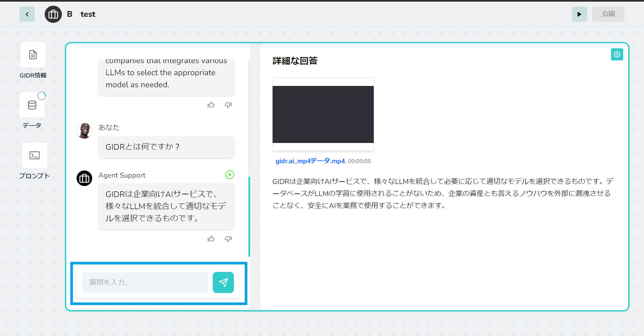Screen dimensions: 644x336
Task: Click the chat panel vertical scrollbar
Action: tap(249, 217)
